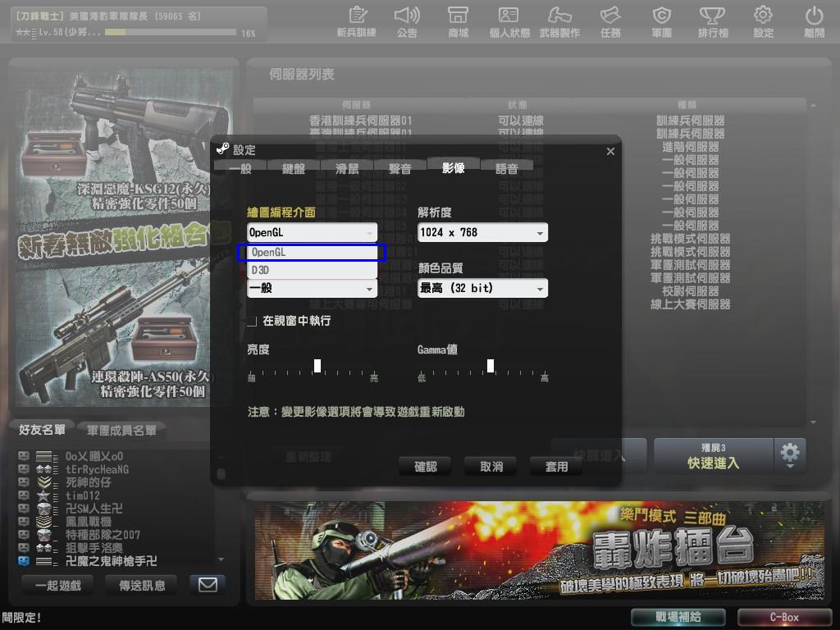Click the 取消 cancel button
The height and width of the screenshot is (630, 840).
491,467
